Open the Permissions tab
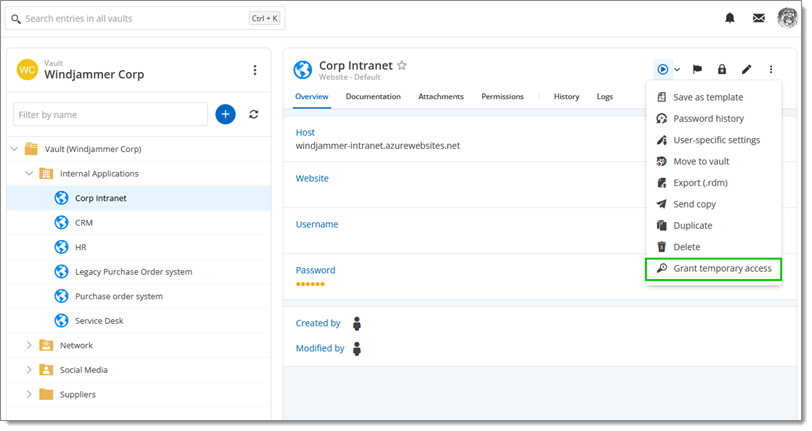The height and width of the screenshot is (431, 812). click(x=502, y=97)
